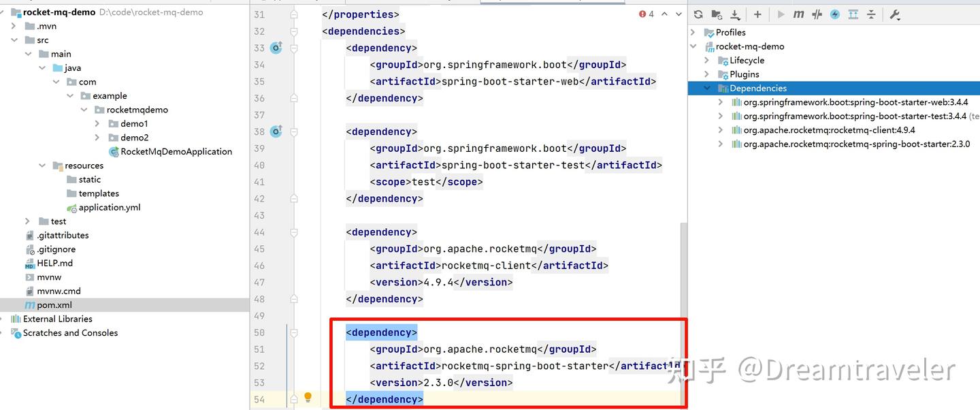Open Maven settings with the wrench icon

[x=895, y=14]
